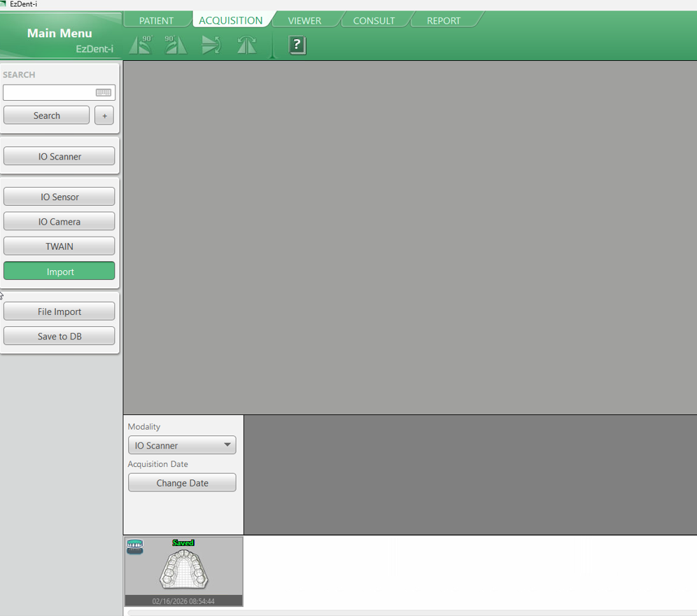Screen dimensions: 697x616
Task: Click the File Import button
Action: (x=59, y=311)
